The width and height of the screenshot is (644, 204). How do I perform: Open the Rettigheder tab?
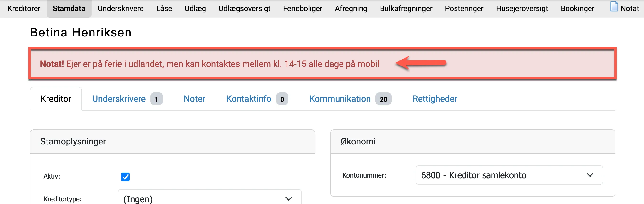(435, 99)
